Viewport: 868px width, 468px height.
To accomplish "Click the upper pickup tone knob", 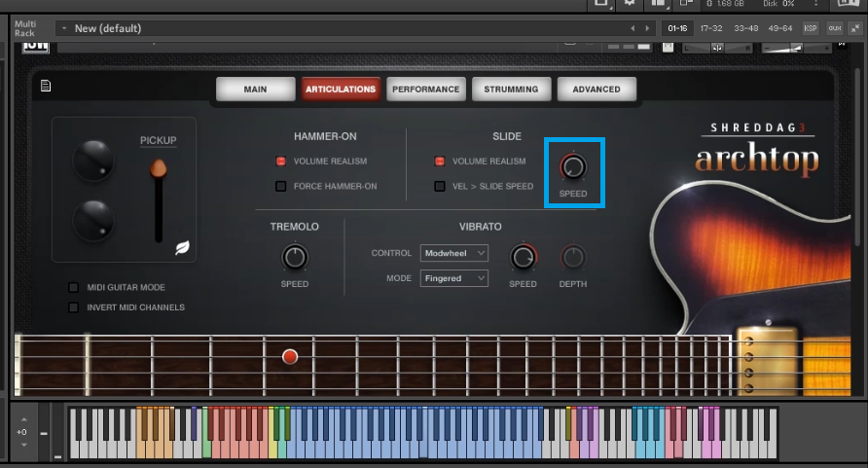I will pos(93,161).
